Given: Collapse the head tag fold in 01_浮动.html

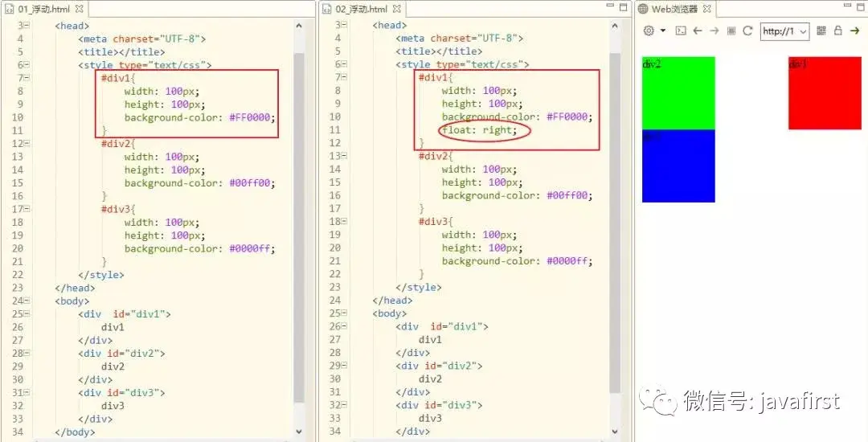Looking at the screenshot, I should point(26,26).
